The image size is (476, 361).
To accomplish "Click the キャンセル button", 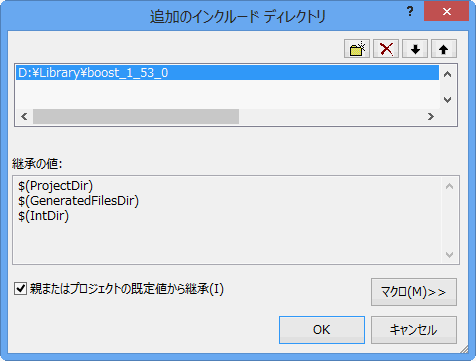I will pos(414,330).
